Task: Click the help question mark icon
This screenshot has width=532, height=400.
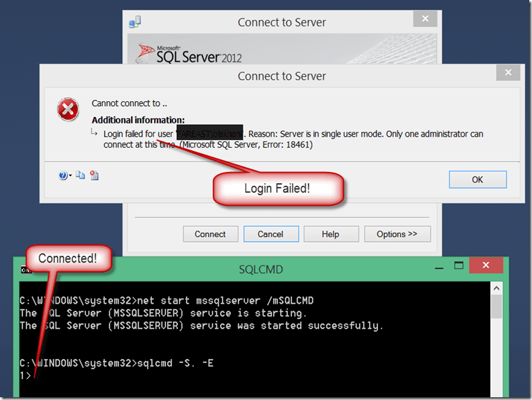Action: pyautogui.click(x=63, y=176)
